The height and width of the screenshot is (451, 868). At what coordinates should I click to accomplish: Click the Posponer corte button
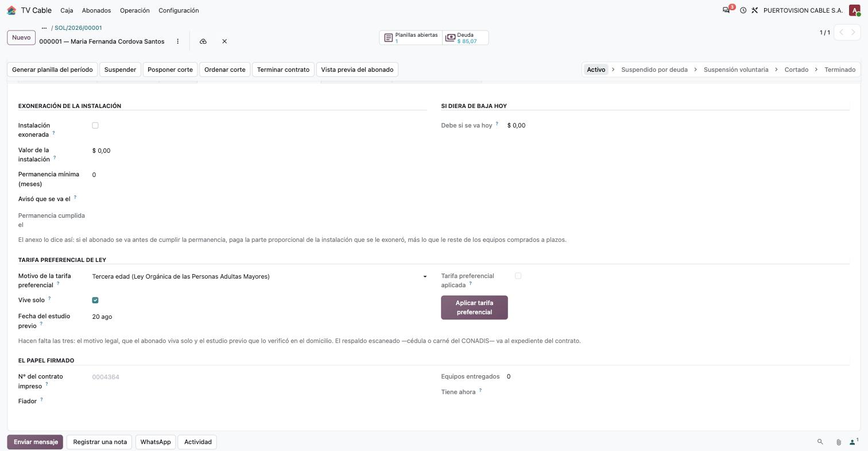170,70
